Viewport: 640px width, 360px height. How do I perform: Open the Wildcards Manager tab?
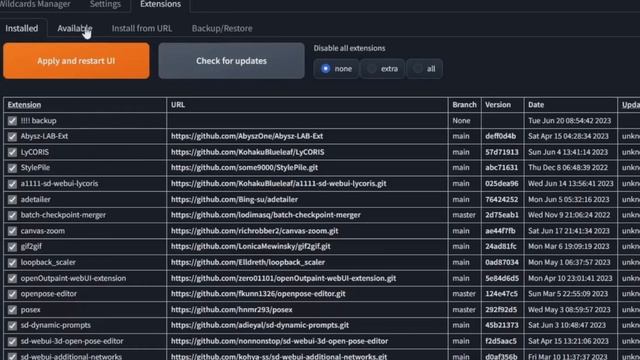pyautogui.click(x=35, y=4)
